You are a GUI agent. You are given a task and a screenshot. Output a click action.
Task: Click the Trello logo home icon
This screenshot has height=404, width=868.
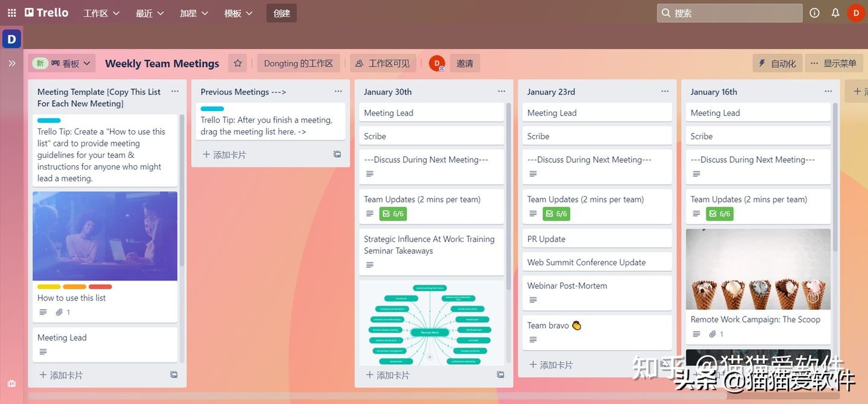pos(46,13)
